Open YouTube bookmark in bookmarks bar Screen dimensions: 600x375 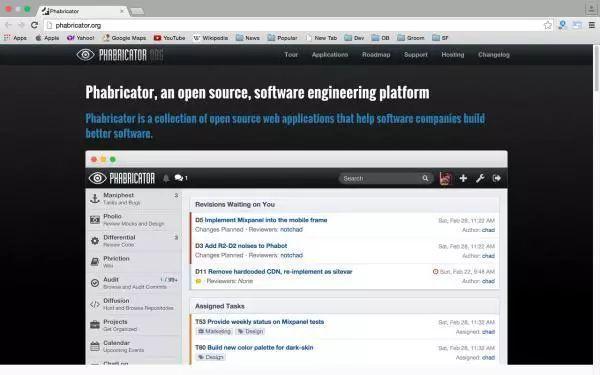pos(170,38)
